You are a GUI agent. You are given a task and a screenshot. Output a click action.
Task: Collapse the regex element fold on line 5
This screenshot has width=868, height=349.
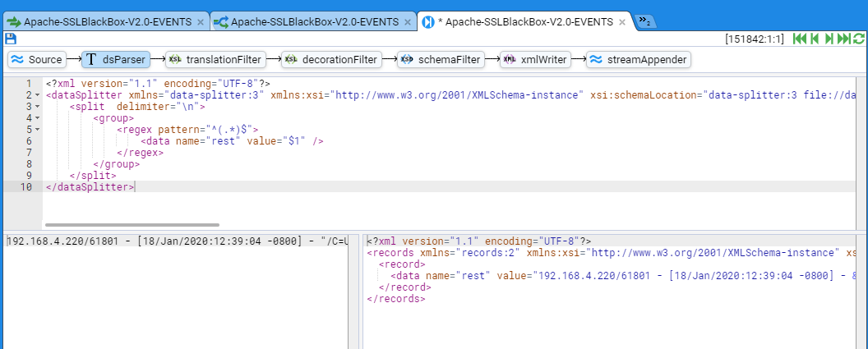click(38, 130)
